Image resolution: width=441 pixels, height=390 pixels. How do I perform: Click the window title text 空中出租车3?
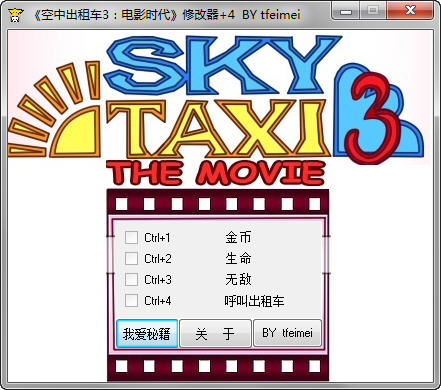tap(75, 15)
